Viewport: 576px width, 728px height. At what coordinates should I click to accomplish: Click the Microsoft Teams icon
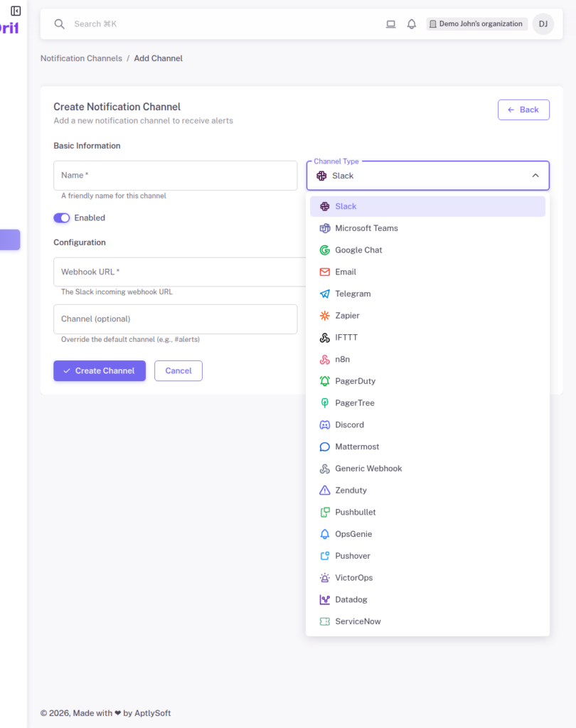324,228
